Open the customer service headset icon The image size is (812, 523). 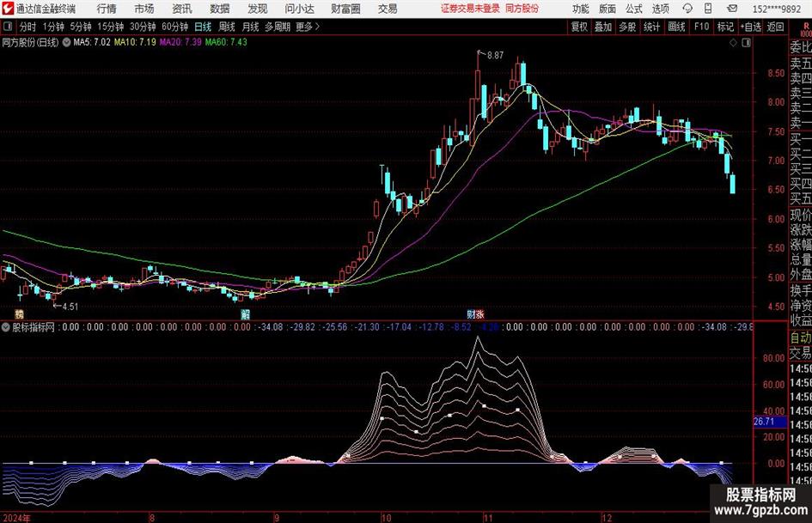[x=687, y=9]
